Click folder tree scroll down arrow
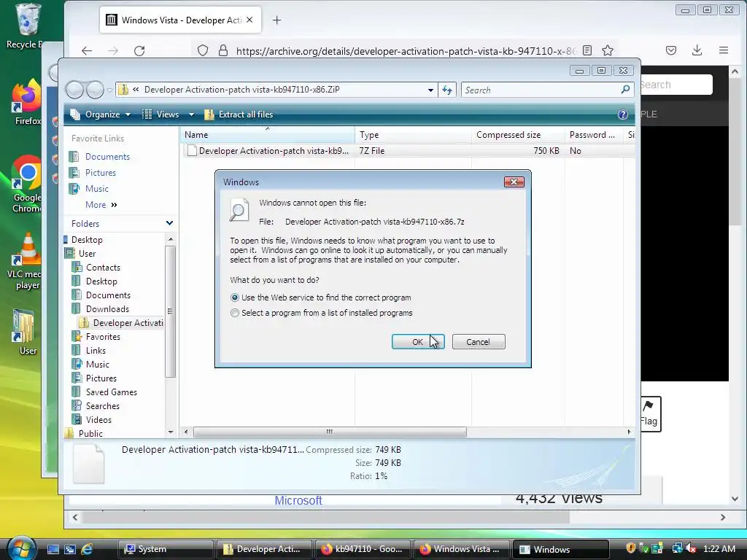Viewport: 747px width, 560px height. click(171, 432)
